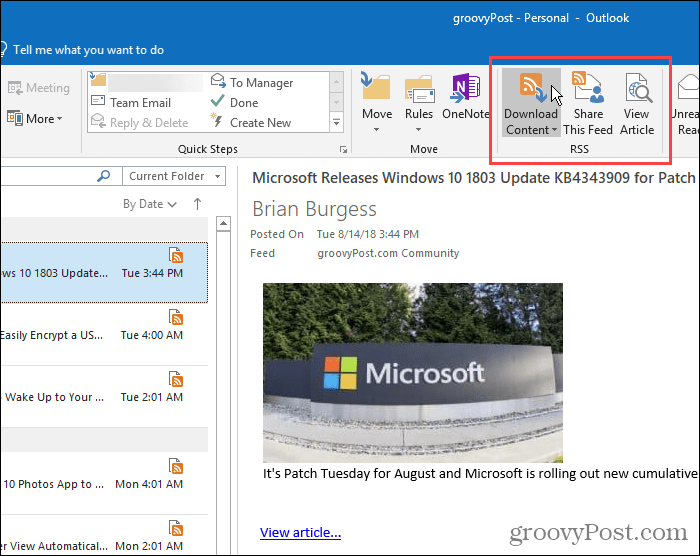Click the search magnifier icon

(x=104, y=176)
